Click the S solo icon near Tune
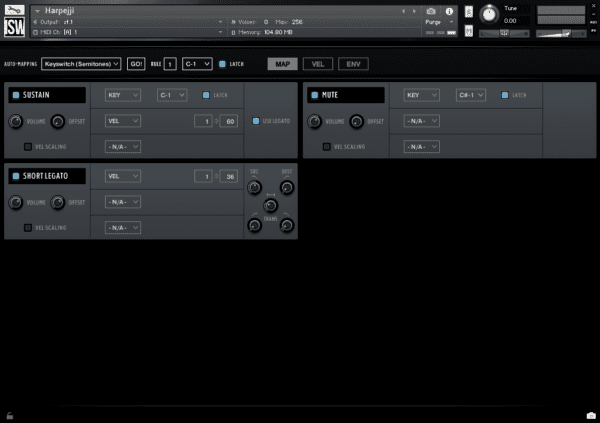600x423 pixels. coord(469,12)
